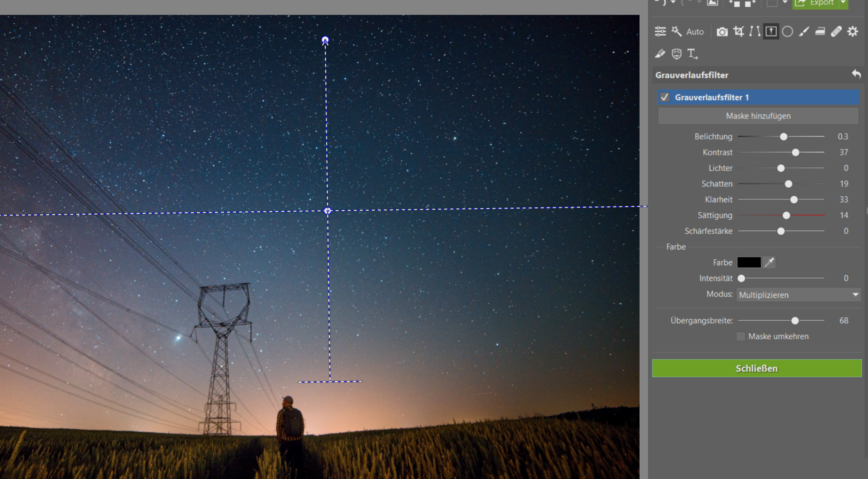Click the Sättigung value 14
Image resolution: width=868 pixels, height=479 pixels.
[844, 215]
